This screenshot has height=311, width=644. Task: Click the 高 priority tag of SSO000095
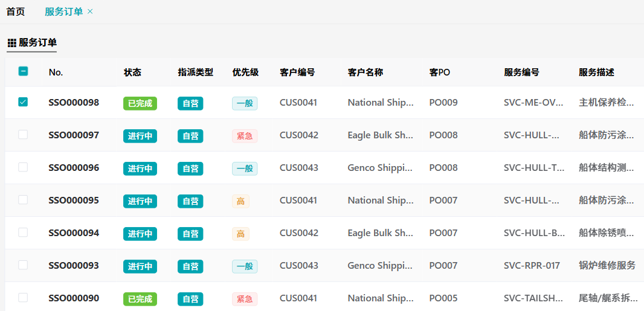point(240,201)
